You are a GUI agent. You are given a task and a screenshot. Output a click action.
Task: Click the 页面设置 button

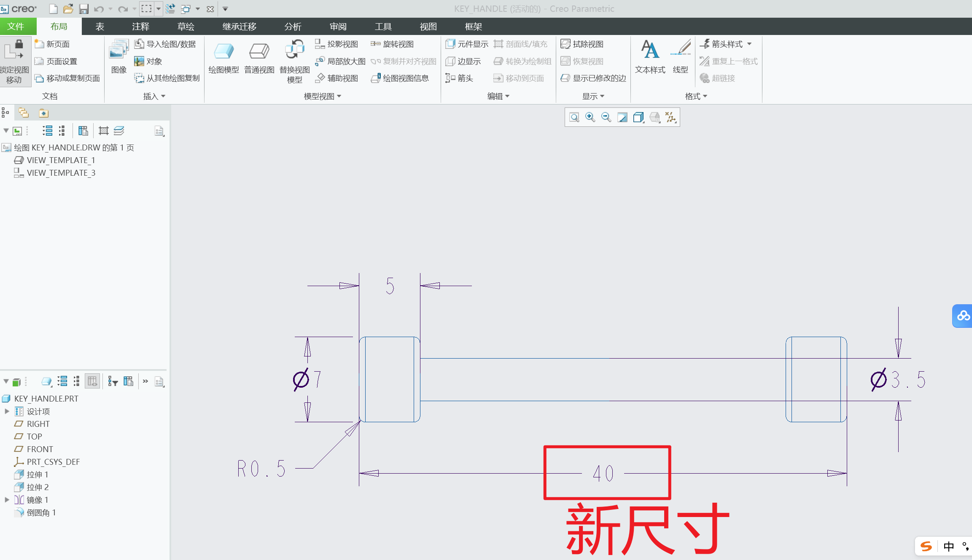[62, 61]
